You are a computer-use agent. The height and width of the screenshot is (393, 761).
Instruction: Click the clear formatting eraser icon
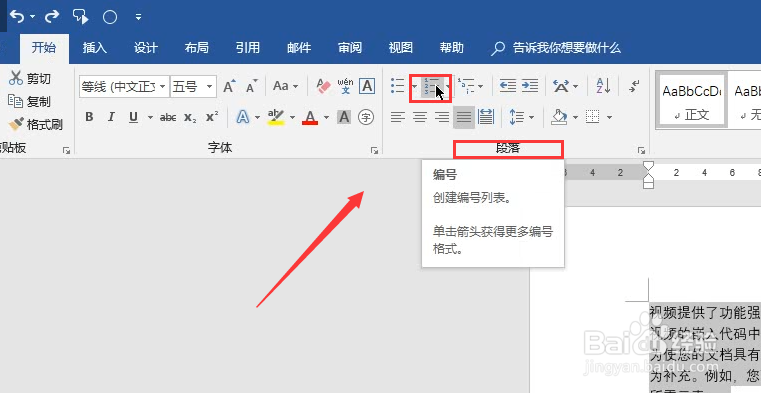pyautogui.click(x=323, y=86)
